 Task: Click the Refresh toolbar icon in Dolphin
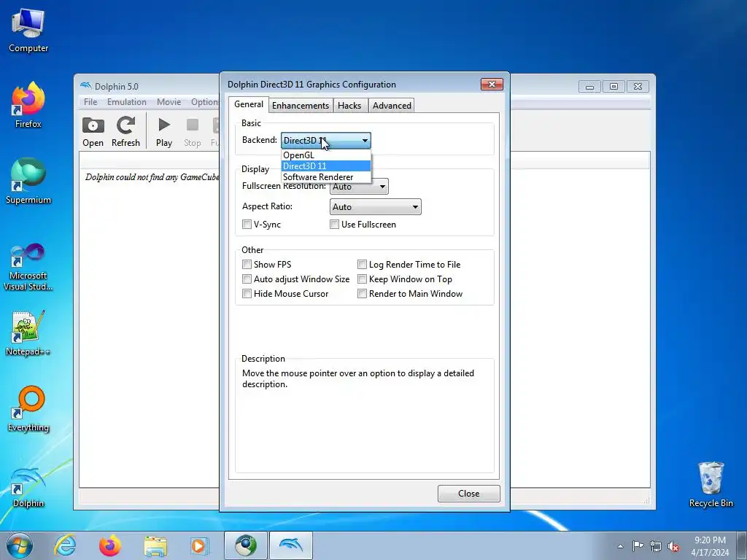pos(125,131)
